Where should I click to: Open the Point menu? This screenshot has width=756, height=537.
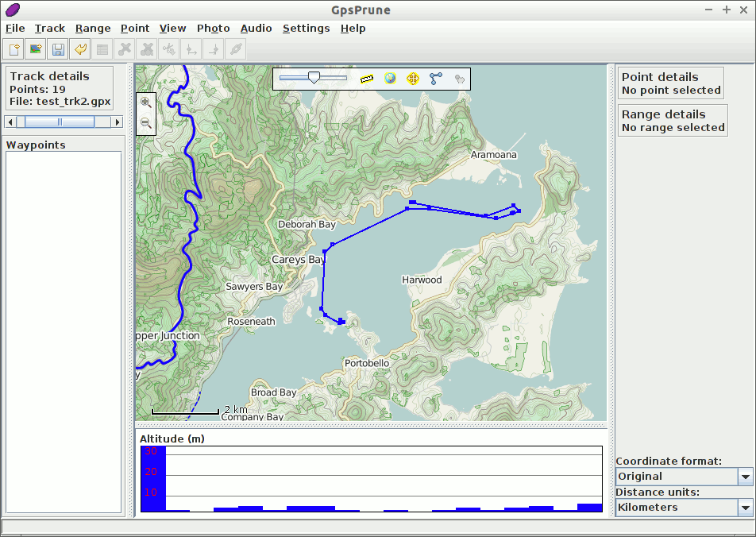tap(135, 29)
